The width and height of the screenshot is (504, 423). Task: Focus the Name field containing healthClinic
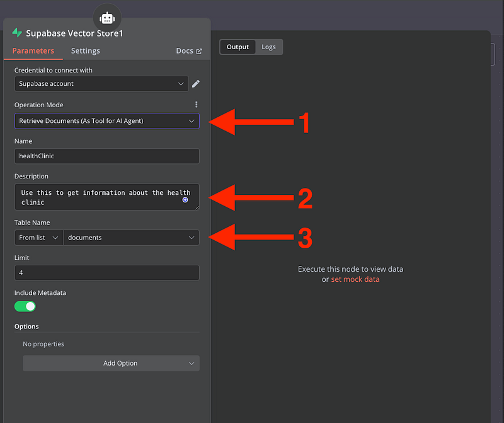(x=106, y=156)
